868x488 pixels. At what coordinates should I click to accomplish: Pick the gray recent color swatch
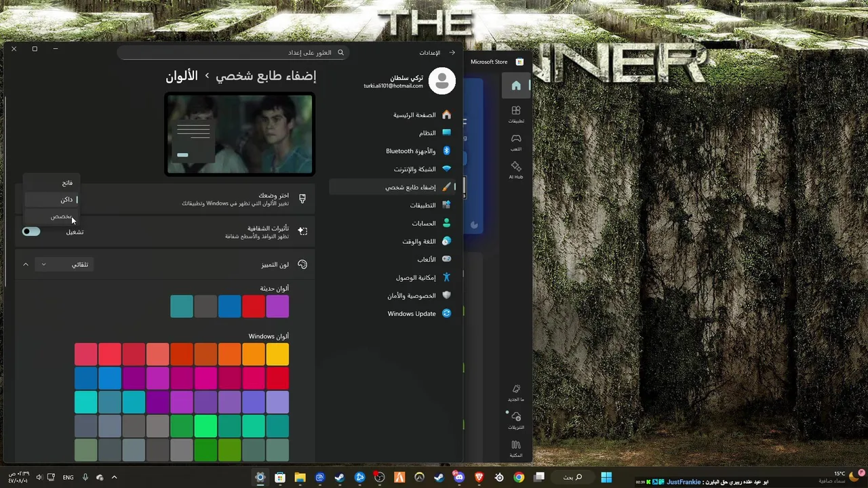205,306
